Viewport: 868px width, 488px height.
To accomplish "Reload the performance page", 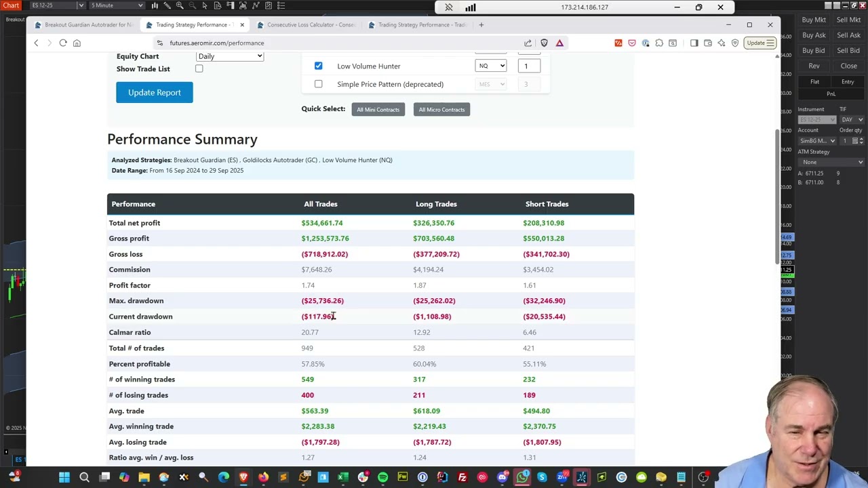I will click(63, 43).
